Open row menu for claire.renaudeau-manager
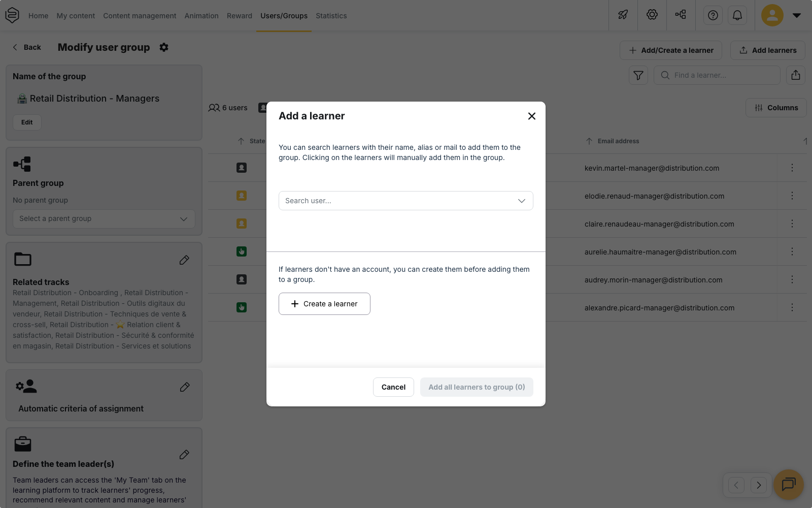Viewport: 812px width, 508px height. point(792,224)
